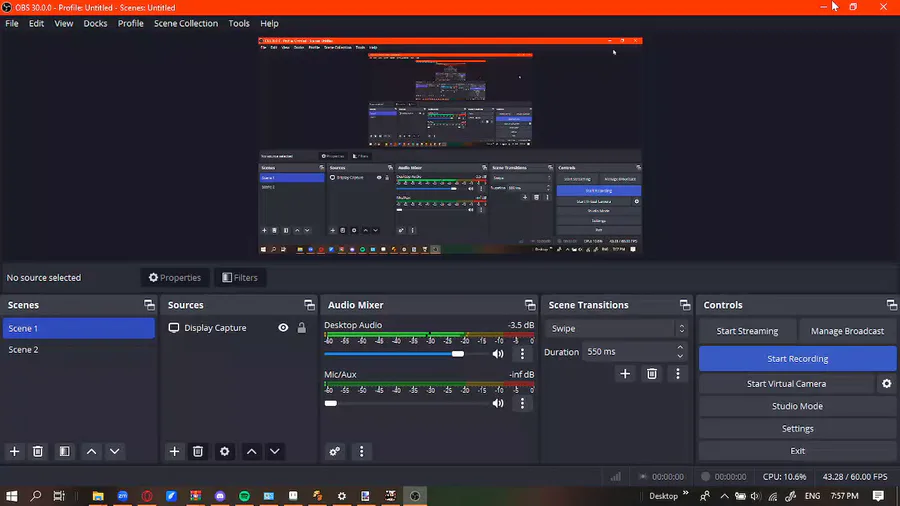Move scene down arrow in Scenes dock

click(115, 451)
